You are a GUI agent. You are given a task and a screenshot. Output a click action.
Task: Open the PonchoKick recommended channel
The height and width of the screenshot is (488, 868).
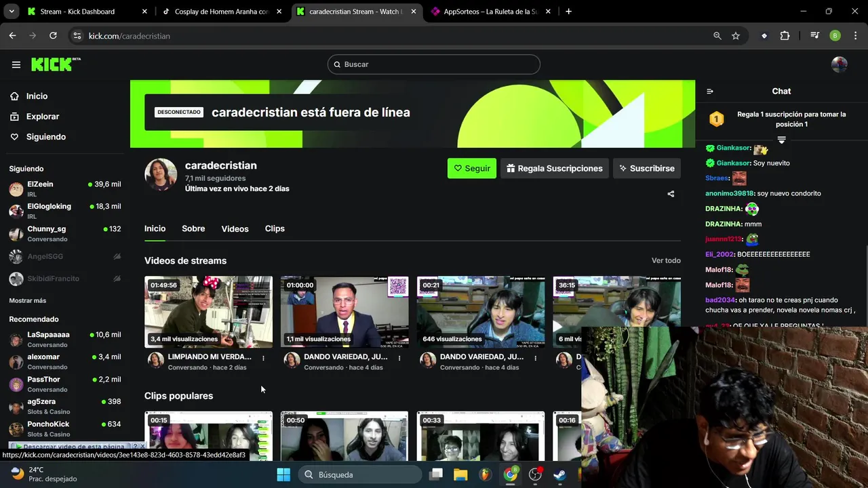click(65, 429)
